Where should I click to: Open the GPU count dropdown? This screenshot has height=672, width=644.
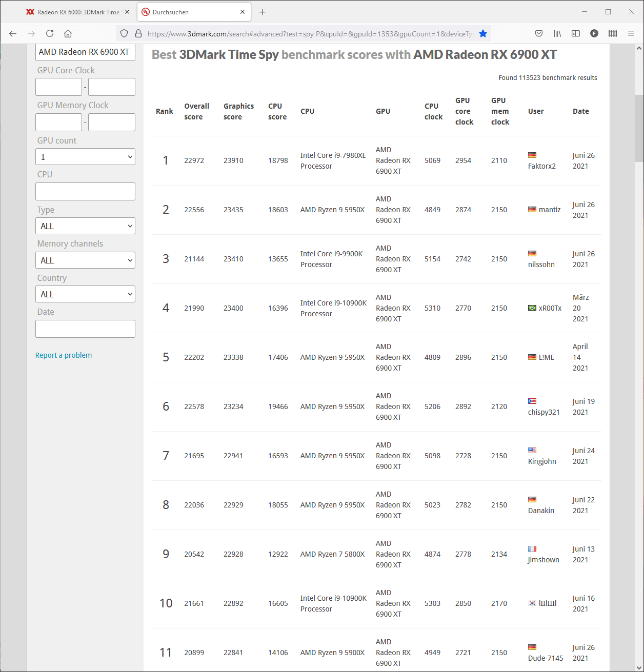(x=85, y=157)
